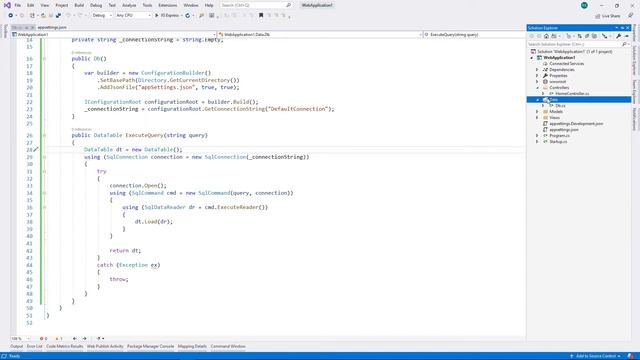
Task: Click the Open File toolbar icon
Action: coord(43,16)
